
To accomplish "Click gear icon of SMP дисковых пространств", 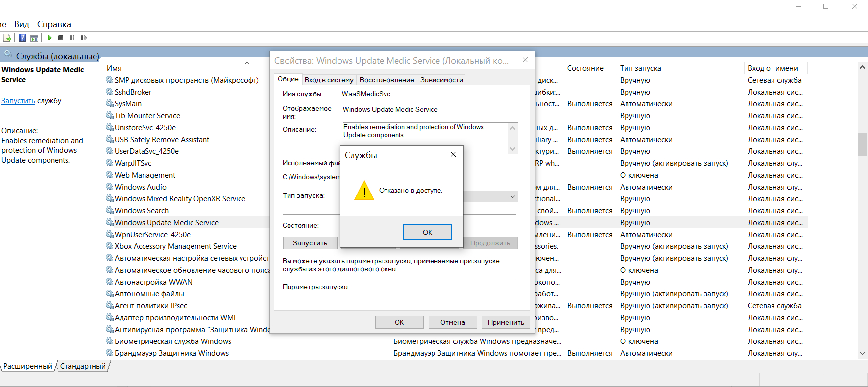I will [x=109, y=80].
